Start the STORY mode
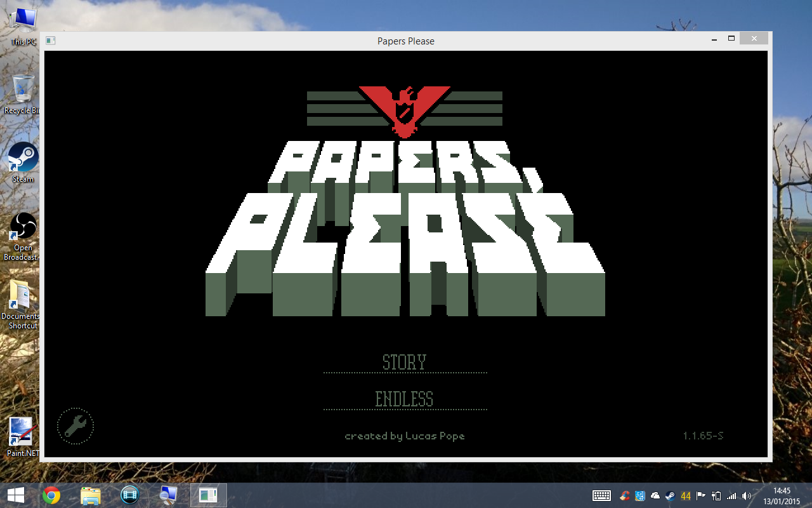The width and height of the screenshot is (812, 508). (x=405, y=363)
